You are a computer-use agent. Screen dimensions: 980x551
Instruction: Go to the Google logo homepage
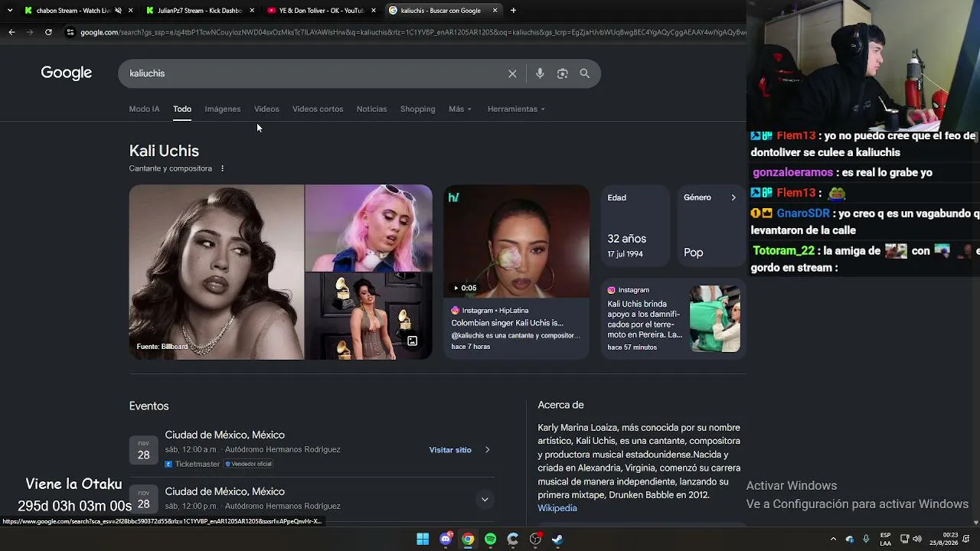67,73
